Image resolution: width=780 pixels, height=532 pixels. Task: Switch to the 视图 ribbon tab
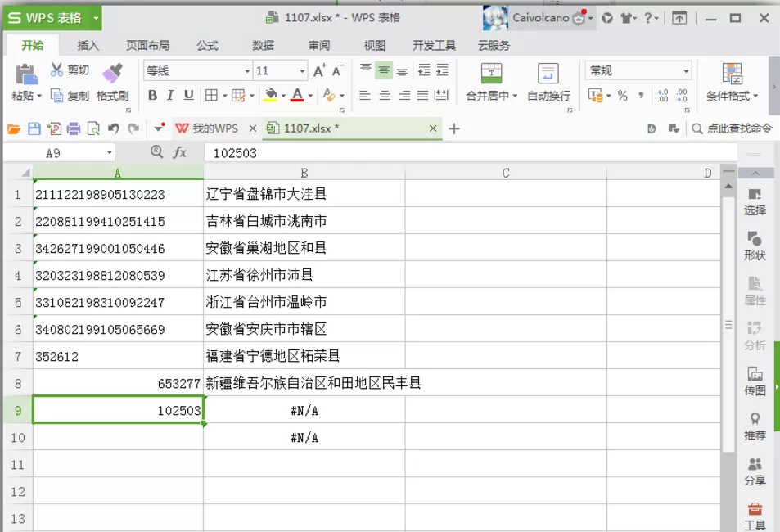pos(375,46)
